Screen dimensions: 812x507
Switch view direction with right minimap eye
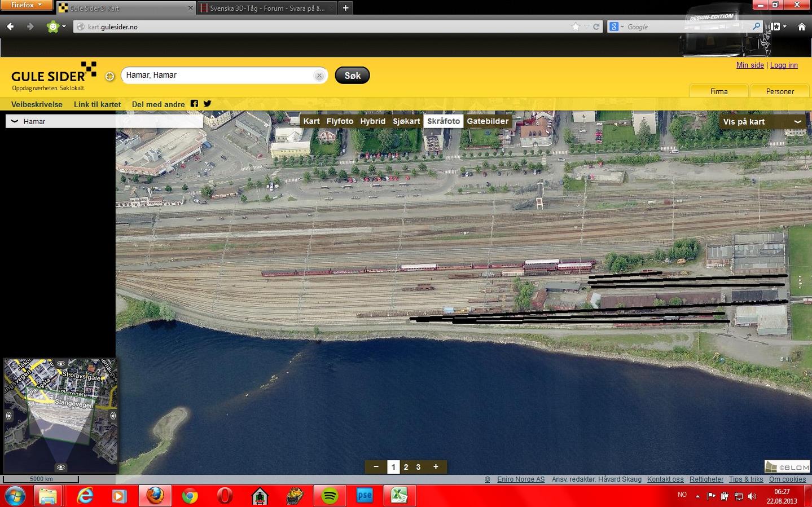tap(113, 416)
